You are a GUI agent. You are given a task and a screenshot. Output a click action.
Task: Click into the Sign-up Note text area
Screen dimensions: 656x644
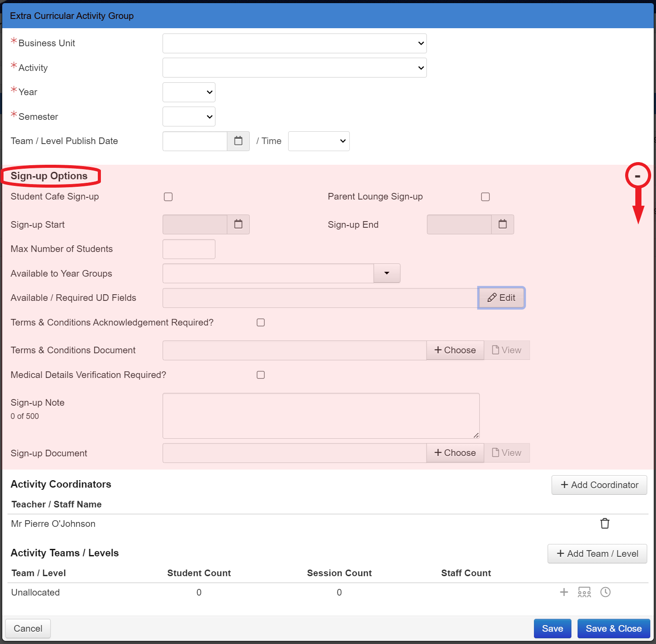pyautogui.click(x=321, y=415)
